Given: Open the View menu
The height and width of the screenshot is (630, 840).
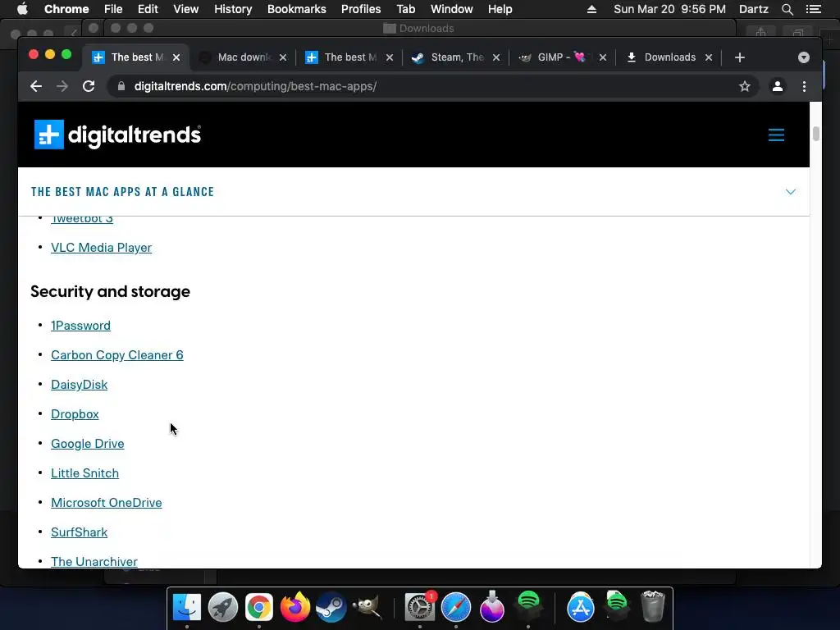Looking at the screenshot, I should tap(186, 9).
